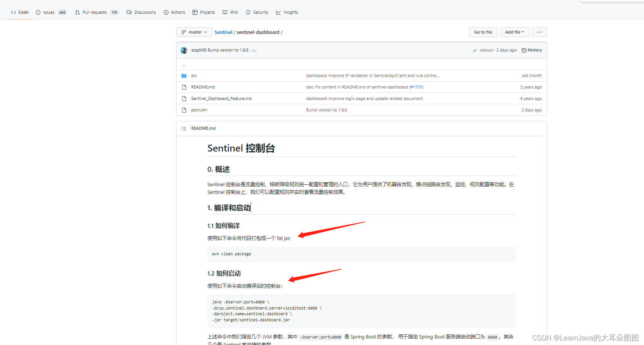Viewport: 644px width, 345px height.
Task: Open the Code tab
Action: point(20,12)
